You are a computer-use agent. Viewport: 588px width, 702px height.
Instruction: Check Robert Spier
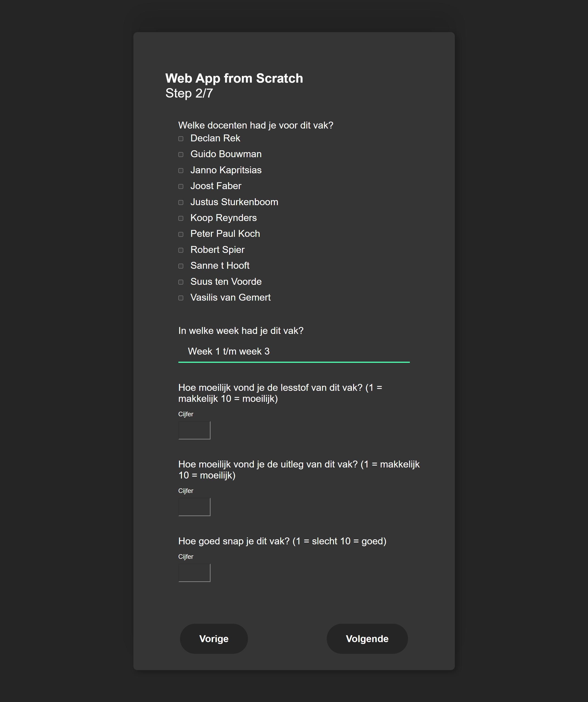(x=181, y=250)
